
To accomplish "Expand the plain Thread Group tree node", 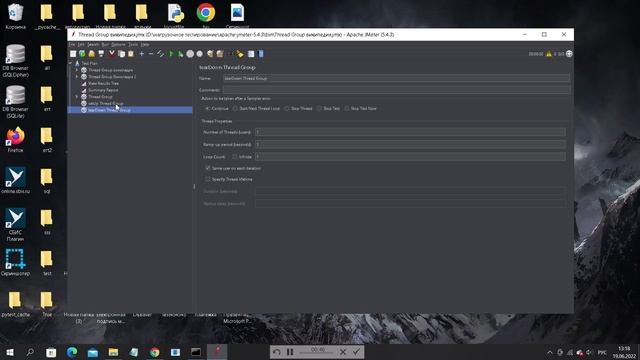I will (77, 97).
